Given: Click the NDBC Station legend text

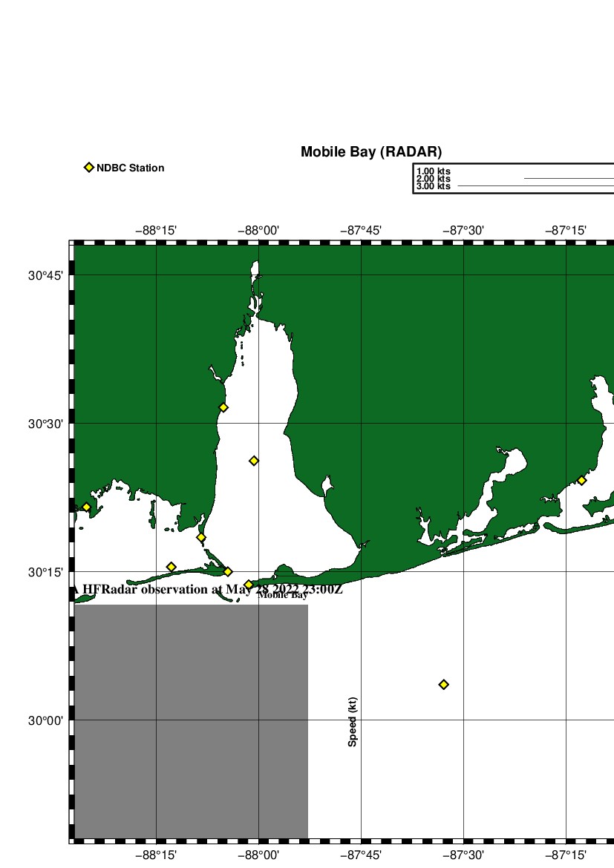Looking at the screenshot, I should pos(130,168).
